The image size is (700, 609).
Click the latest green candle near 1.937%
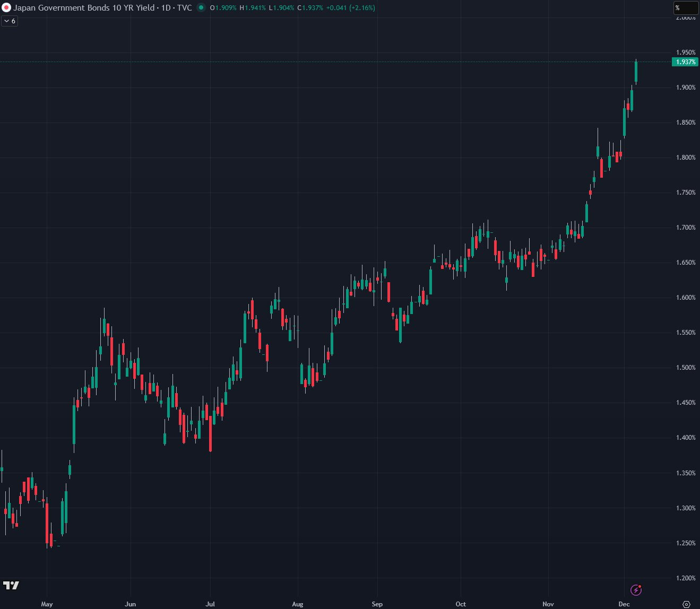pyautogui.click(x=636, y=72)
